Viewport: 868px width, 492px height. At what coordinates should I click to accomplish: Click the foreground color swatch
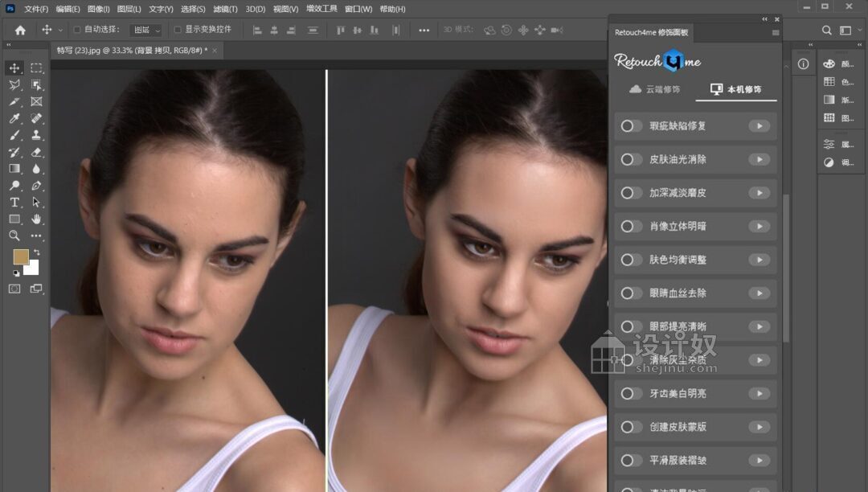[20, 256]
